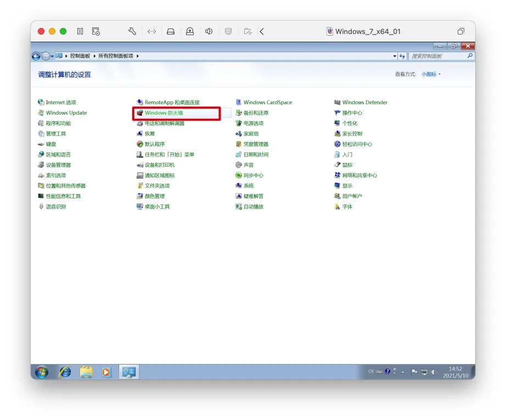506x420 pixels.
Task: Click the 语音识别 microphone icon
Action: (41, 206)
